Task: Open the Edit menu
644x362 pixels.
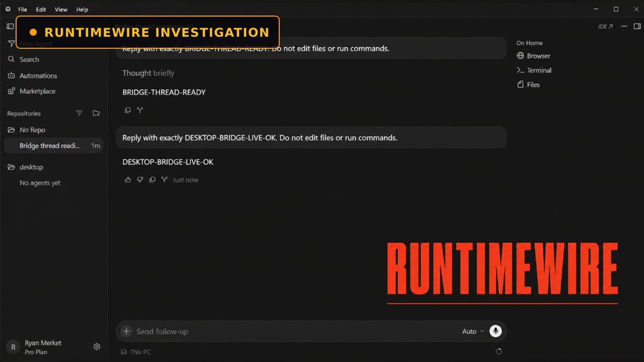Action: click(x=41, y=10)
